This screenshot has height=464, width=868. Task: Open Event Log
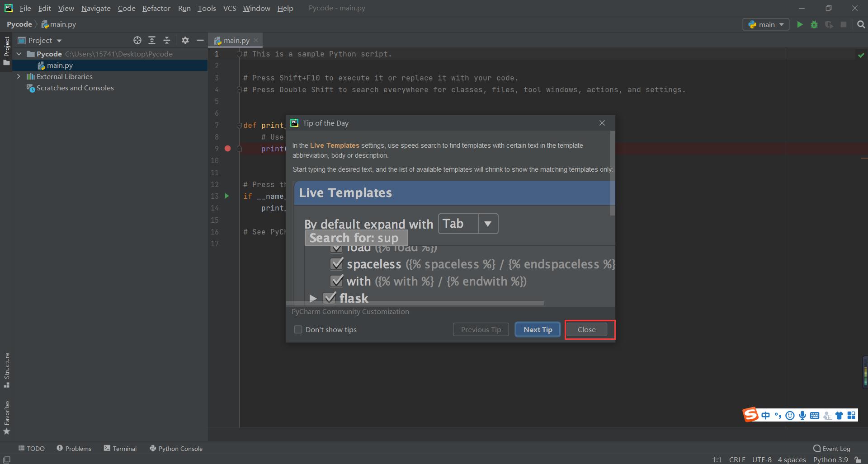[831, 448]
